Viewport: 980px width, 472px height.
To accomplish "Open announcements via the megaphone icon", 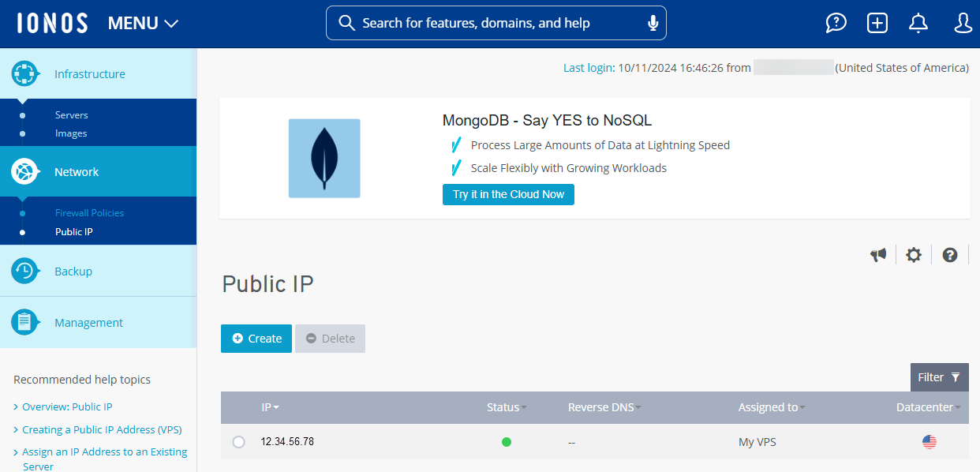I will click(878, 255).
